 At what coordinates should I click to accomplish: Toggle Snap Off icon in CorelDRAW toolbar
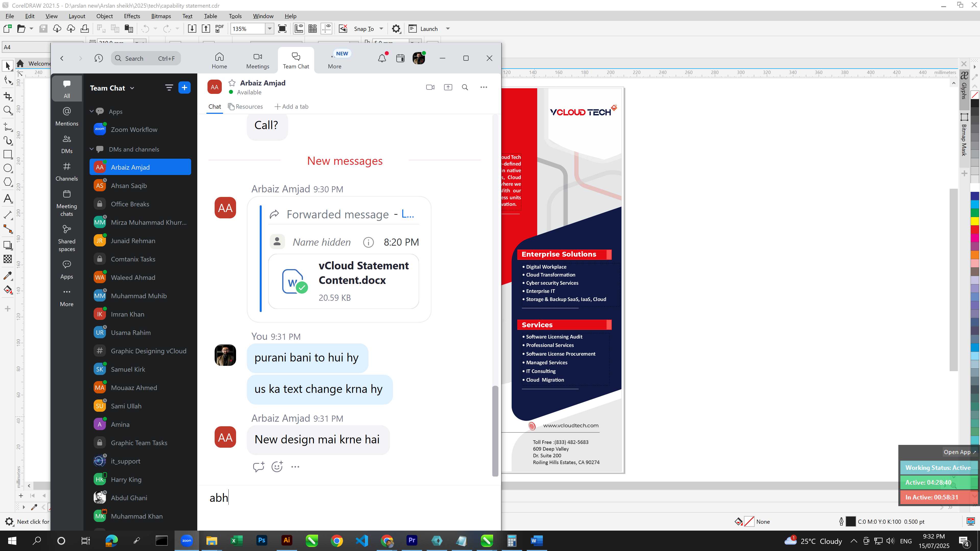pos(343,29)
